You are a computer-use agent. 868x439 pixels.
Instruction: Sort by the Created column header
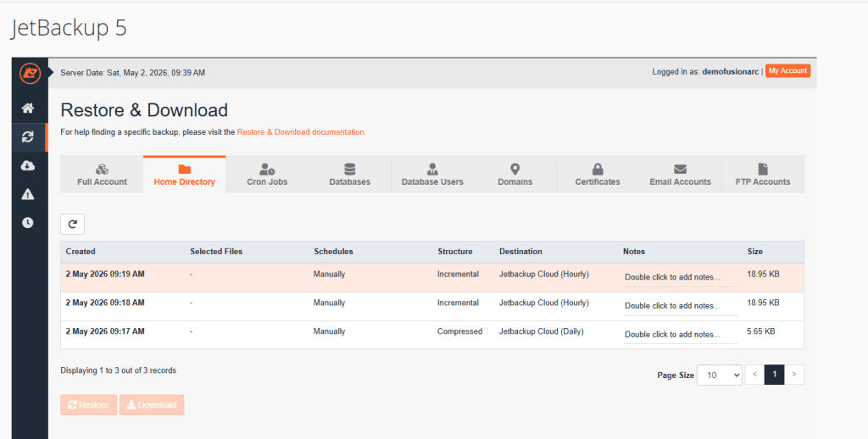(81, 252)
